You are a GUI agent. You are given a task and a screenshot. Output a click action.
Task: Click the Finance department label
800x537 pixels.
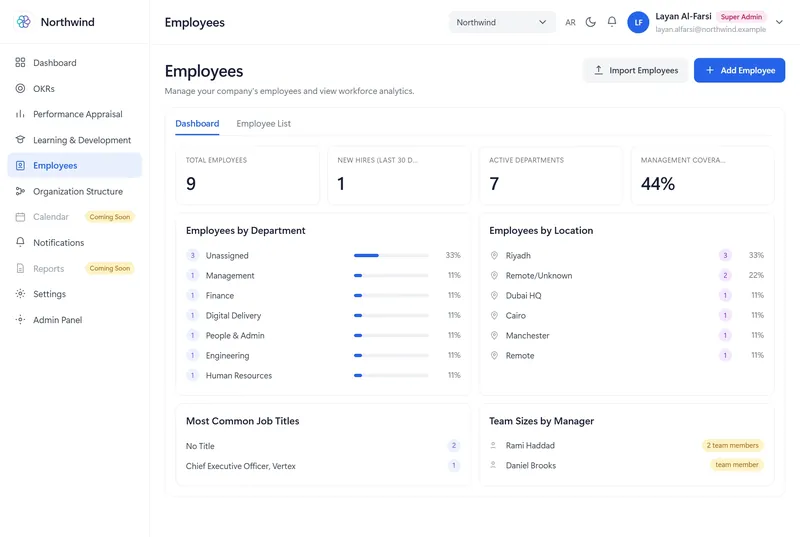pos(219,295)
